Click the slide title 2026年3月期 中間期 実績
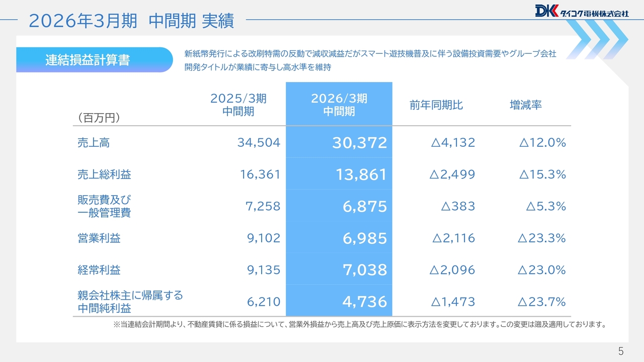 131,21
